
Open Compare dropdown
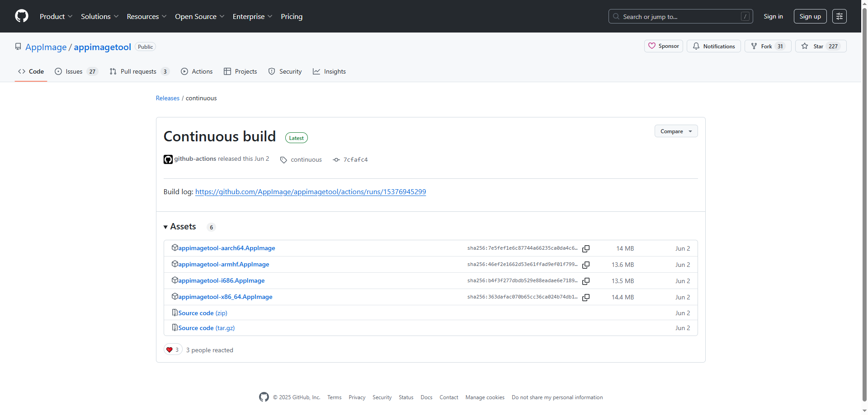pos(676,131)
